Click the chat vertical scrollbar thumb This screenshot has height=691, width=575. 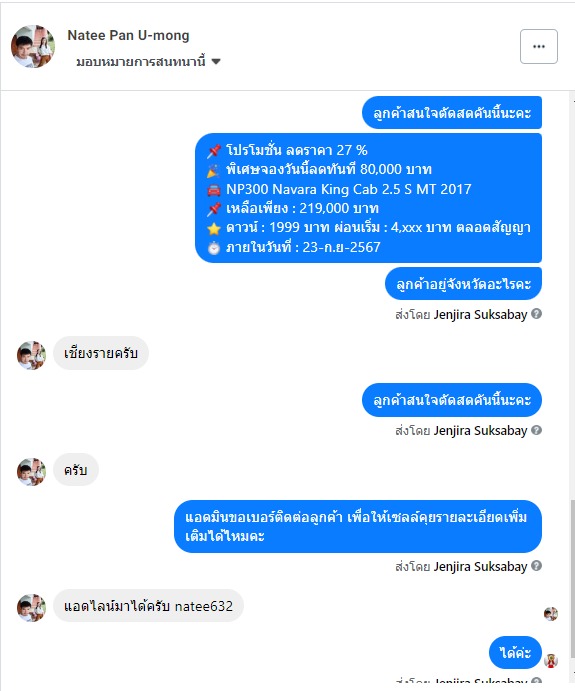pyautogui.click(x=573, y=577)
